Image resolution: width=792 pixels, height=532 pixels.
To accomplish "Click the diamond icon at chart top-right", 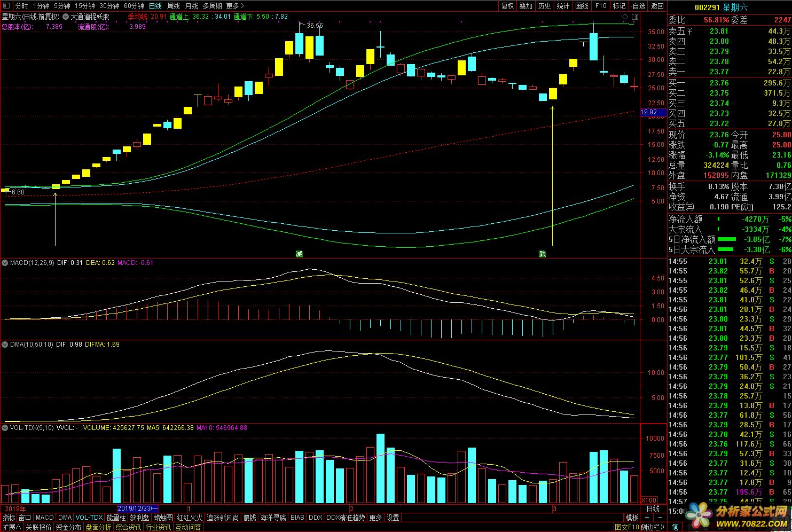I will [625, 18].
